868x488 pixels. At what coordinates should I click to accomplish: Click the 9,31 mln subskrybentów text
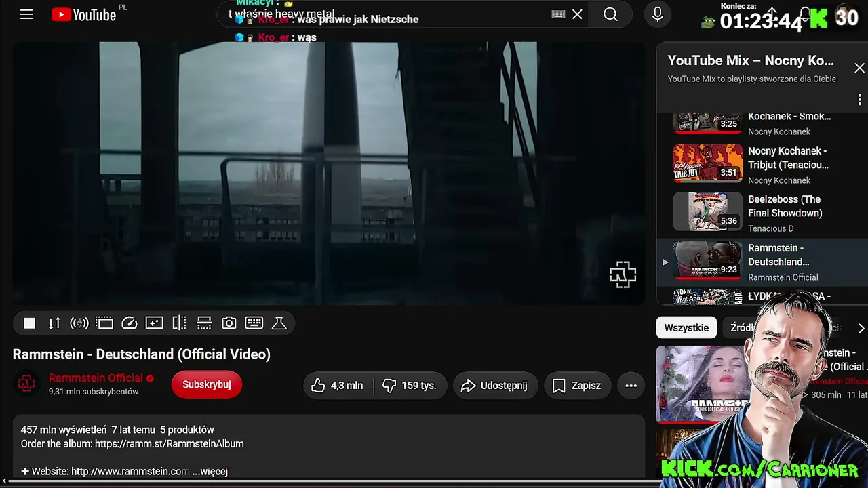click(x=94, y=392)
